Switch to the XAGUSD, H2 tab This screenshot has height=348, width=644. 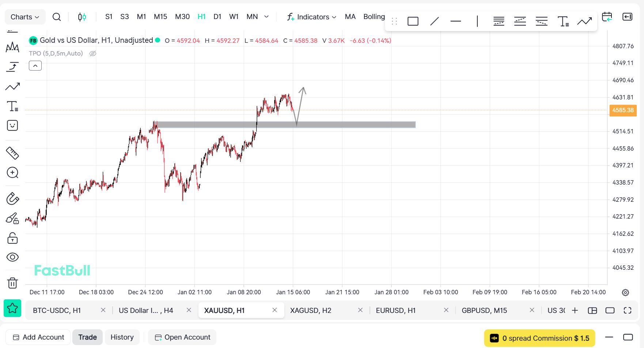(x=311, y=310)
